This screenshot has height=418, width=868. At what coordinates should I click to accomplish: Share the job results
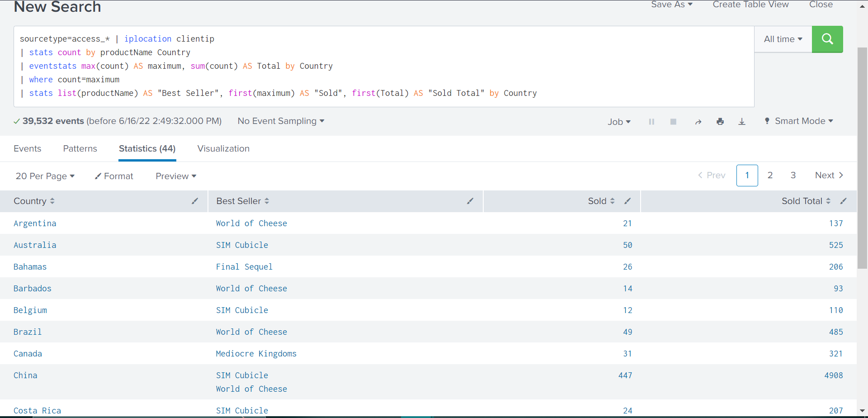click(x=698, y=121)
